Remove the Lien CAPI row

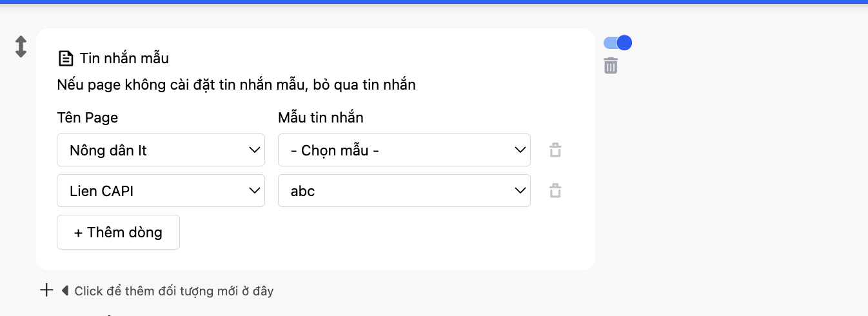(555, 191)
